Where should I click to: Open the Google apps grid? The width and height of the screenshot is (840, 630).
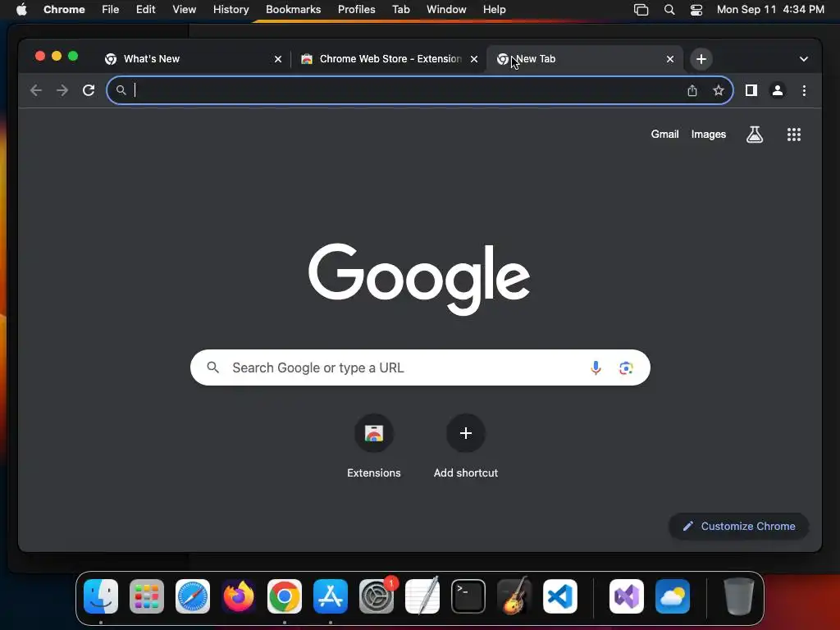tap(793, 135)
